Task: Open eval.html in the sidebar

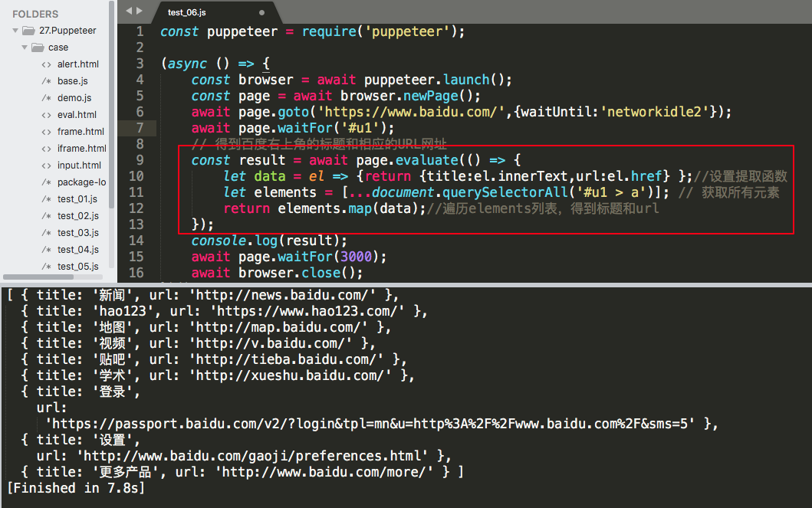Action: coord(77,115)
